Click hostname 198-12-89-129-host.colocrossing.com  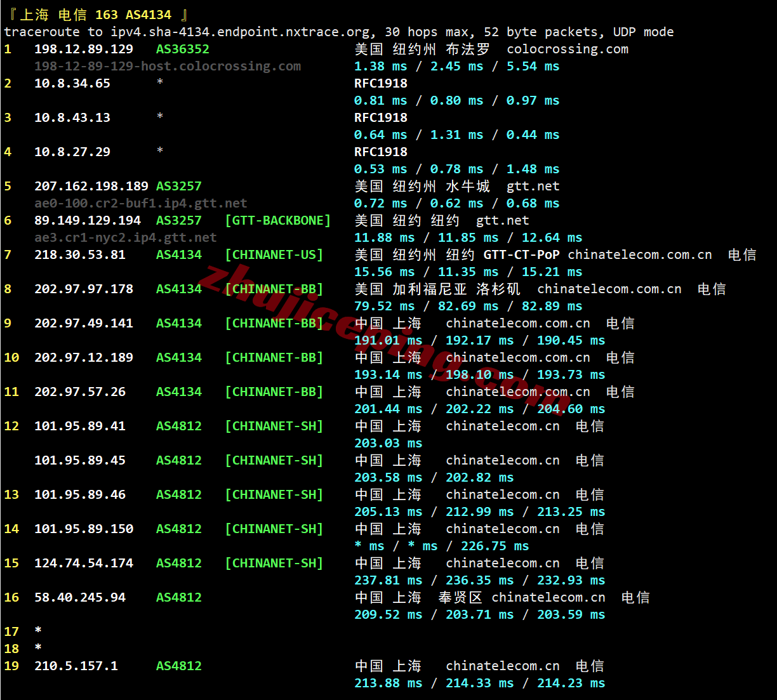[x=168, y=67]
